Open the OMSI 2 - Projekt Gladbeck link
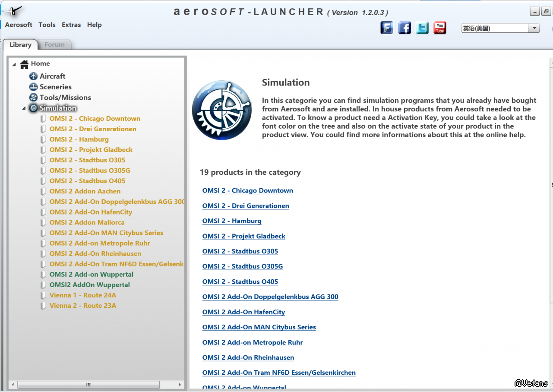The image size is (553, 392). (x=244, y=236)
